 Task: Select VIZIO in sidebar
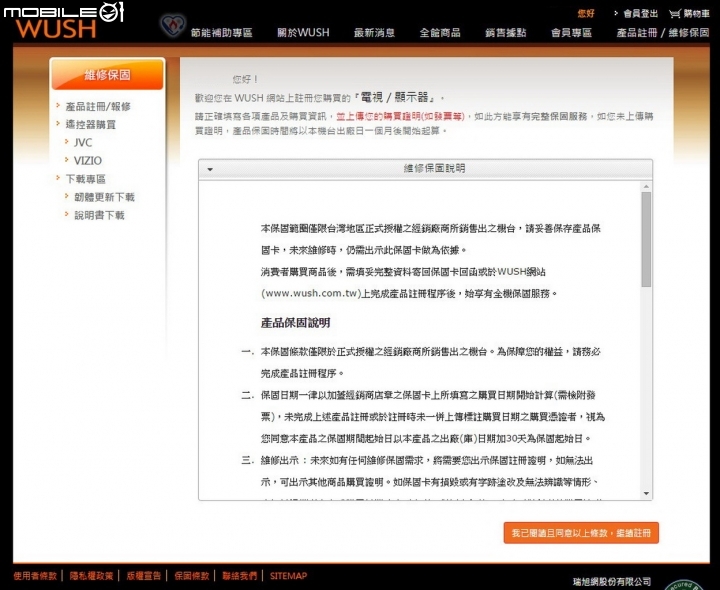coord(88,161)
